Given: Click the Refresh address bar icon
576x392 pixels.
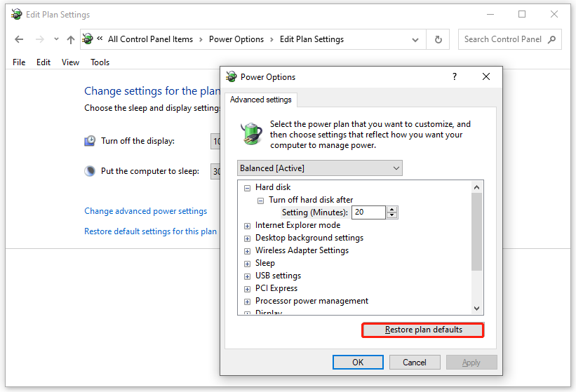Looking at the screenshot, I should [x=438, y=39].
